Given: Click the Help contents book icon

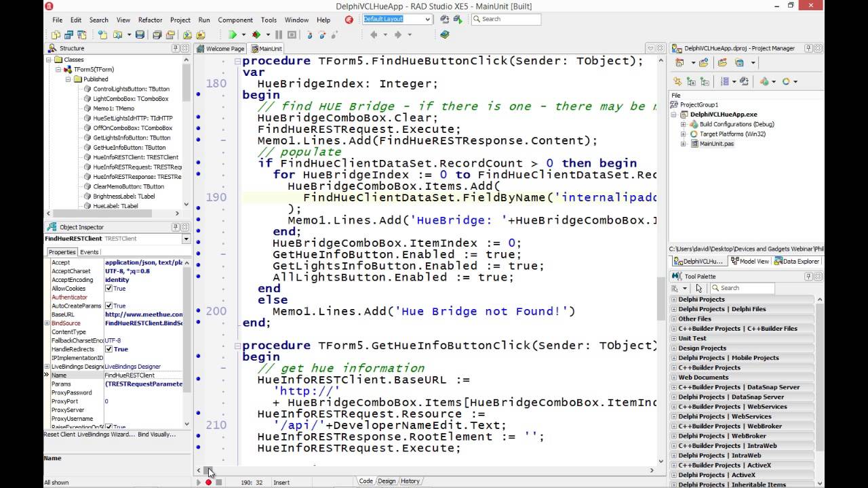Looking at the screenshot, I should pyautogui.click(x=445, y=35).
